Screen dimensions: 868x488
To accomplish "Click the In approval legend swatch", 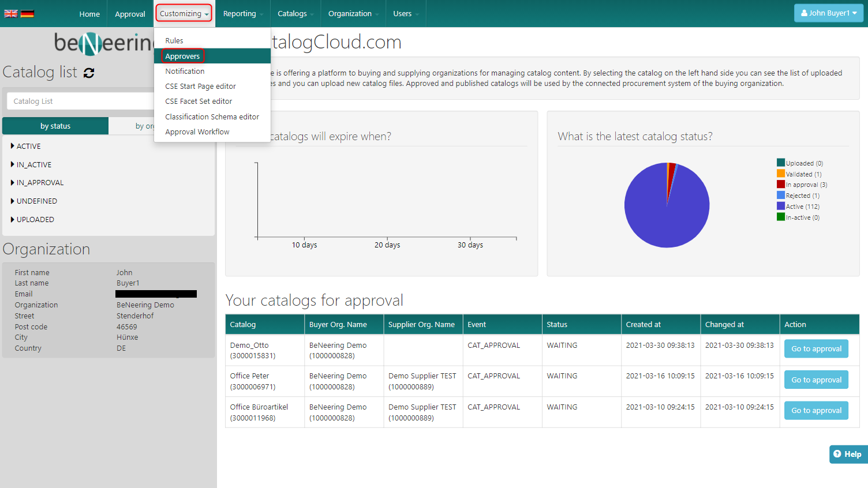I will 780,185.
